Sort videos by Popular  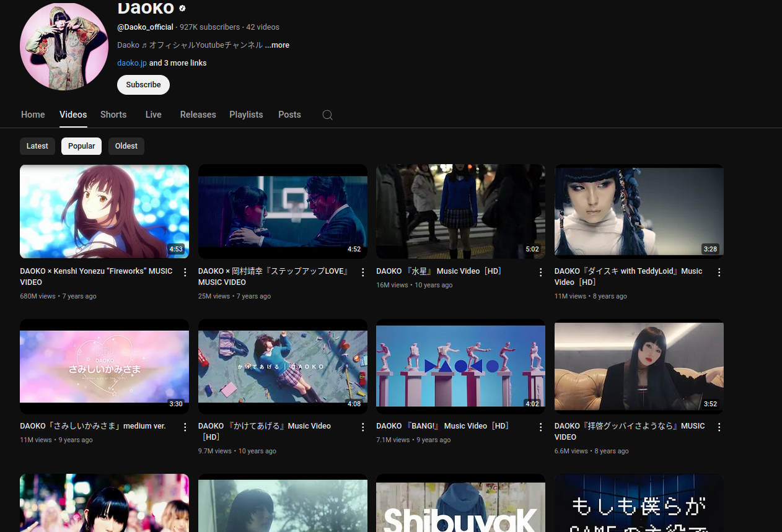(x=81, y=146)
